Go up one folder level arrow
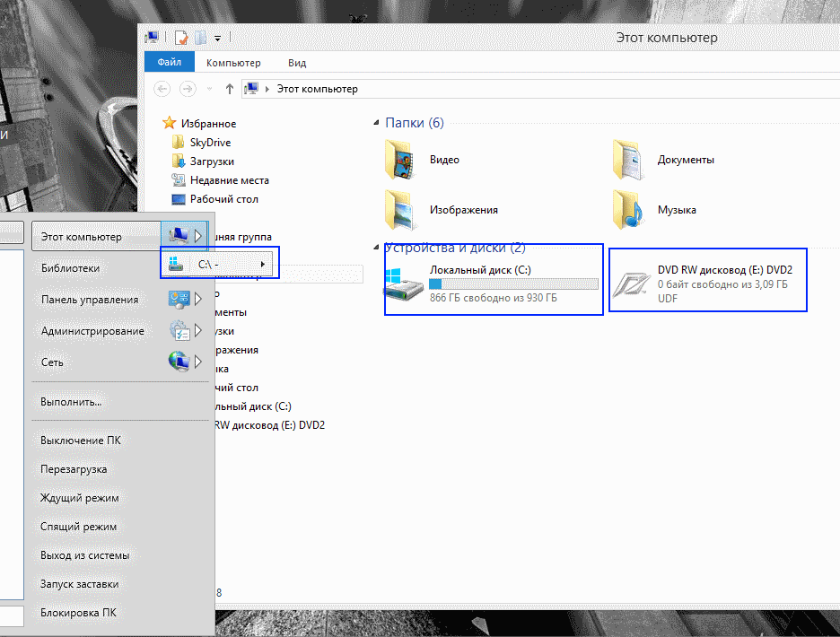840x637 pixels. coord(229,89)
